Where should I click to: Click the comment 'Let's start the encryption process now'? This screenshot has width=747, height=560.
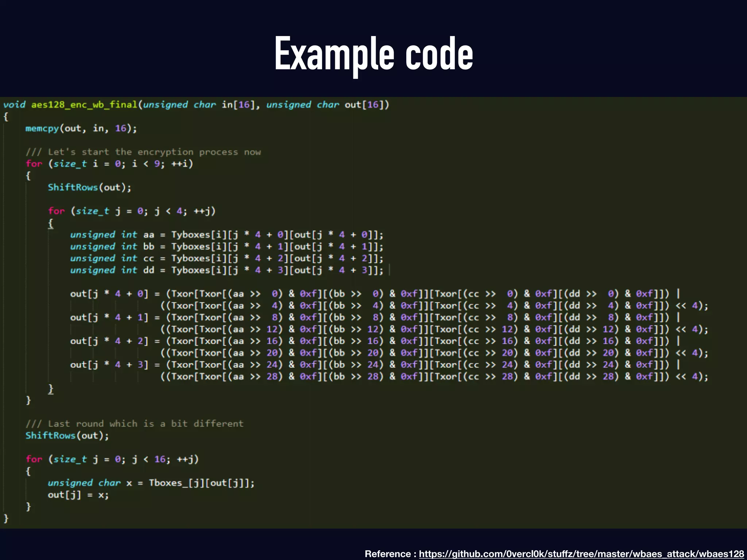point(143,152)
